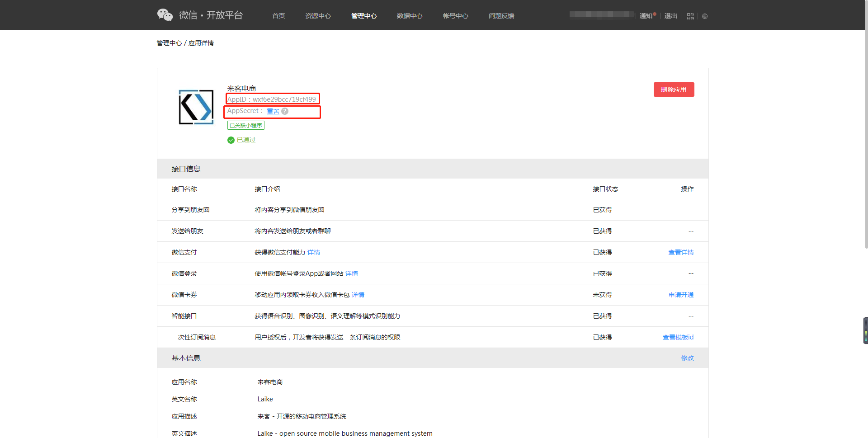Image resolution: width=868 pixels, height=438 pixels.
Task: Open the QR code icon in header
Action: 690,16
